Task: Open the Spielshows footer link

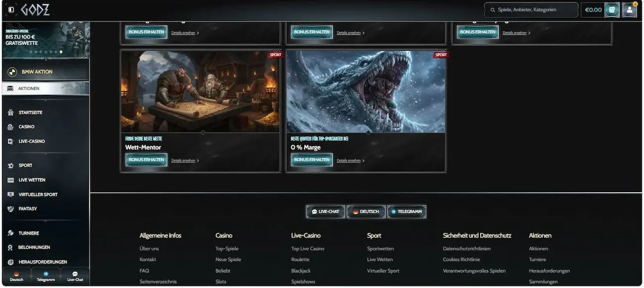Action: point(303,282)
